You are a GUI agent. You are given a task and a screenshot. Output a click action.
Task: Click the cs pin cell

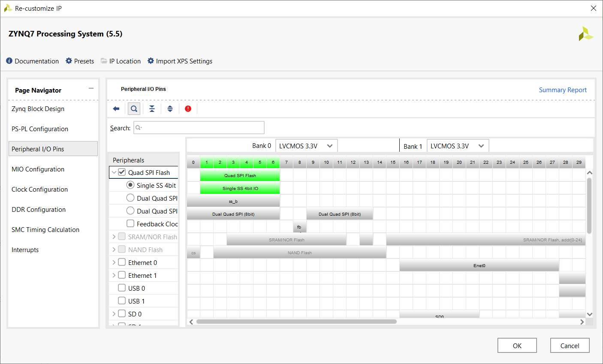[193, 253]
